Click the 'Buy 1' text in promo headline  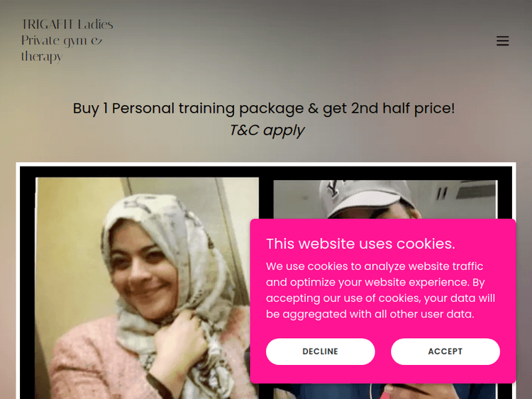[90, 108]
